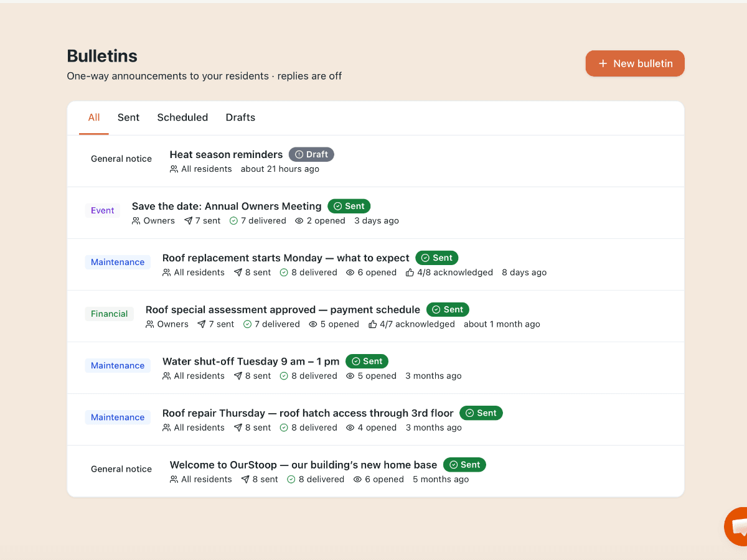Open Welcome to OurStoop bulletin
Screen dimensions: 747x560
(303, 464)
